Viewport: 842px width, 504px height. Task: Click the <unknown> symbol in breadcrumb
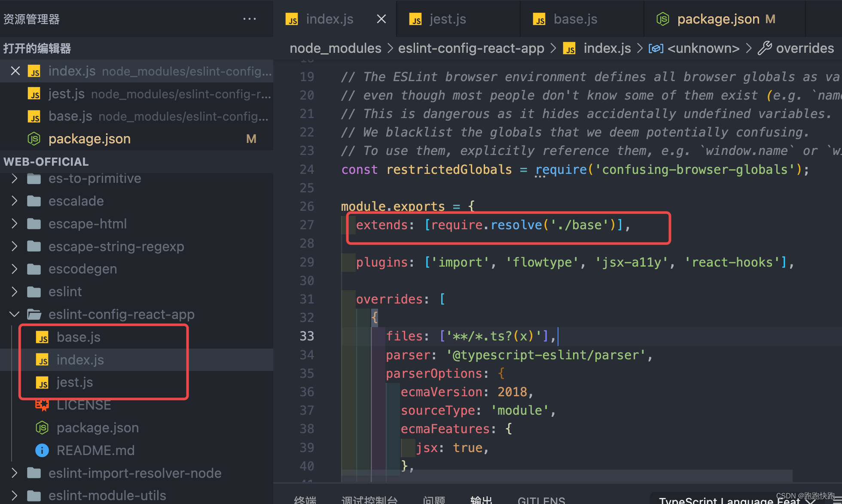pos(703,48)
